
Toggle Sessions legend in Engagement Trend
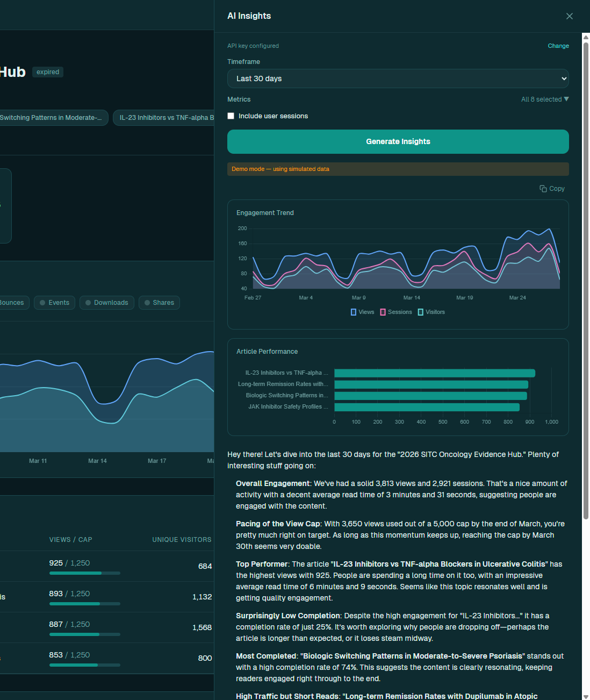[396, 312]
